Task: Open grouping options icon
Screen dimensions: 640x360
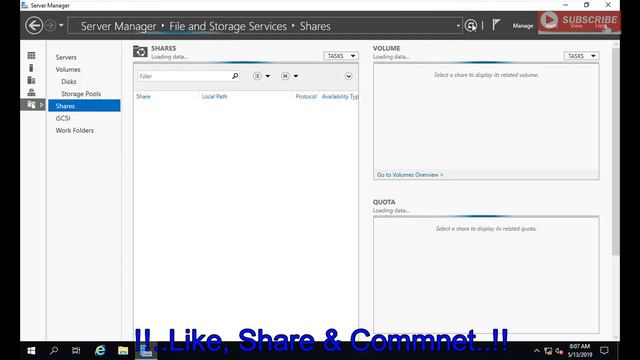Action: click(x=285, y=76)
